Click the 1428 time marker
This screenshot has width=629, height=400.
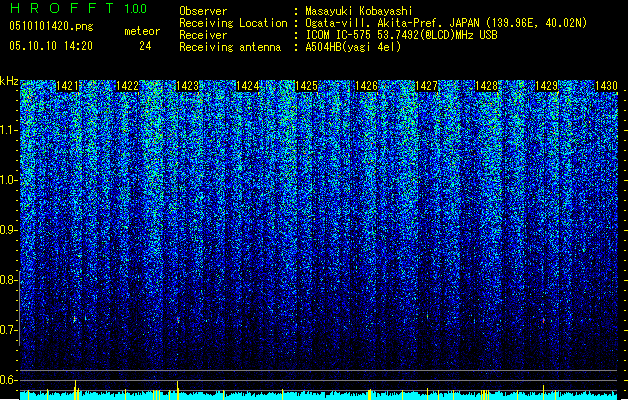click(x=487, y=86)
